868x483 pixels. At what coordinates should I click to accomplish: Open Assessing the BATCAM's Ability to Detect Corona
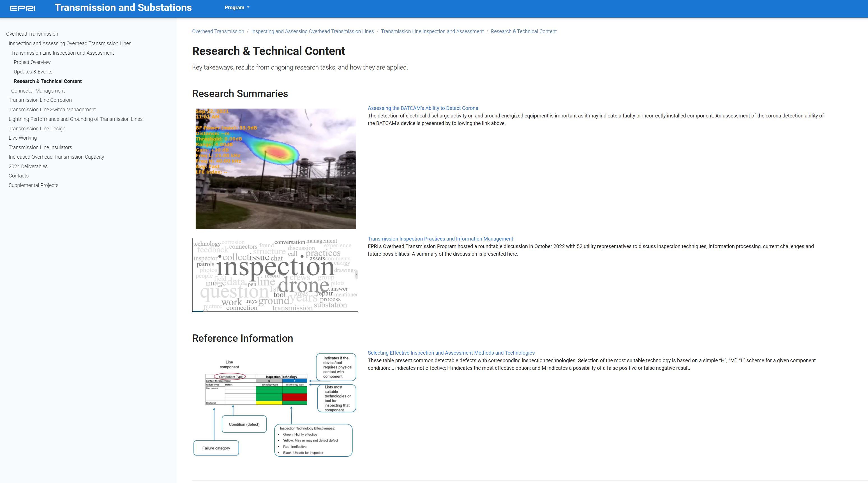(x=423, y=108)
